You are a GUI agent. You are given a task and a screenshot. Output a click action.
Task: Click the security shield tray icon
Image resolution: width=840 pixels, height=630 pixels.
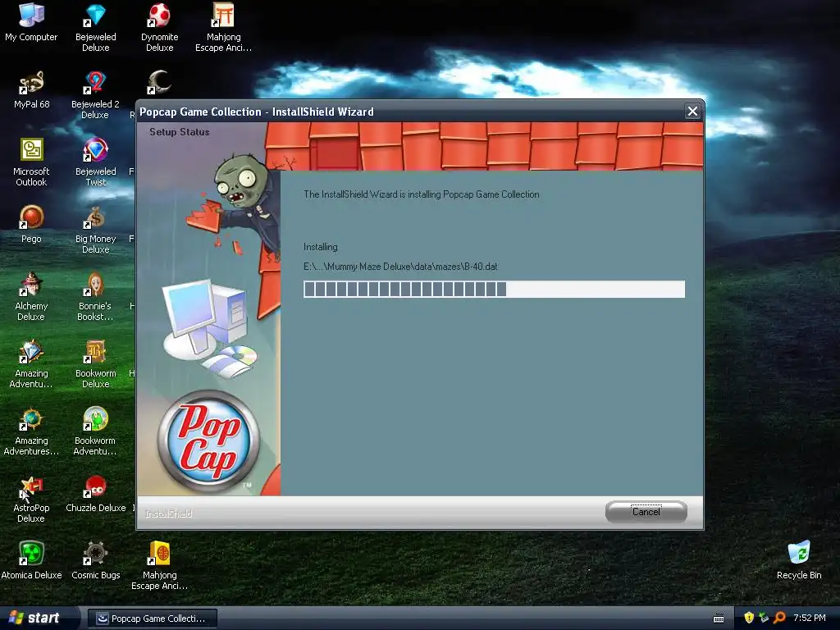pyautogui.click(x=749, y=618)
